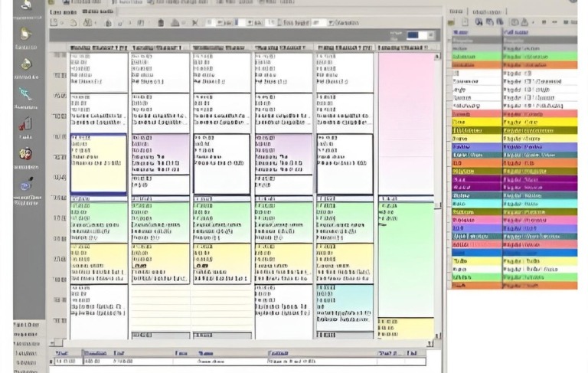Select the Monday column header

click(x=99, y=47)
